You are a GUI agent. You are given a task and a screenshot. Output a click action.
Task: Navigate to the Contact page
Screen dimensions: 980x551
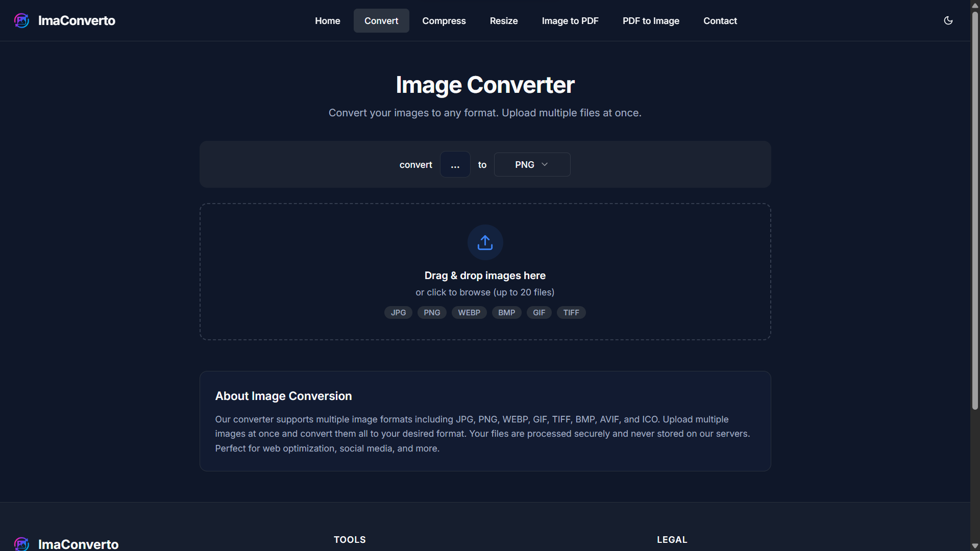tap(720, 20)
